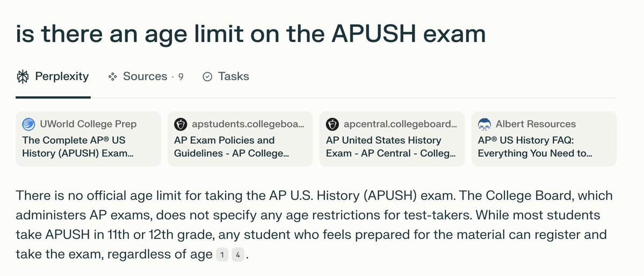
Task: Open AP US History FAQ source card
Action: pos(544,139)
